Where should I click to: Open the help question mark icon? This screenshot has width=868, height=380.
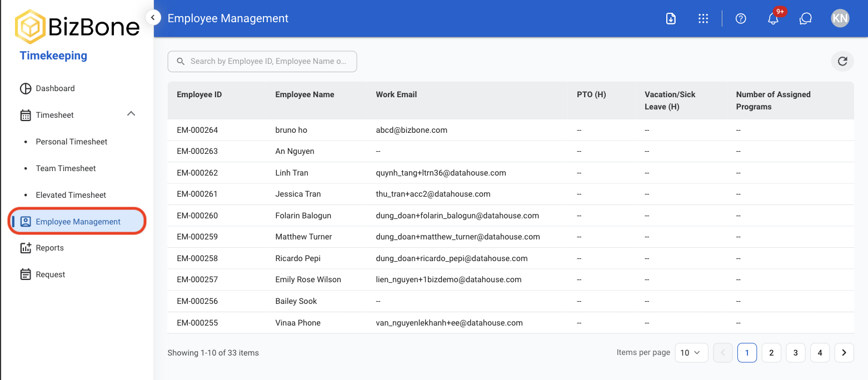pyautogui.click(x=741, y=18)
